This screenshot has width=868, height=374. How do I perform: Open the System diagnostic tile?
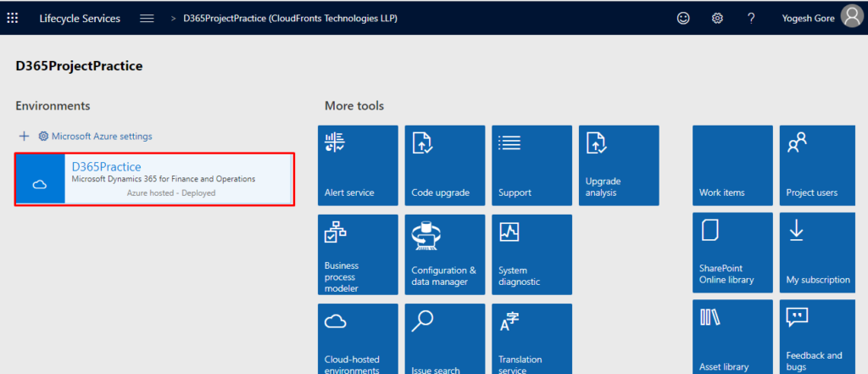[x=531, y=254]
